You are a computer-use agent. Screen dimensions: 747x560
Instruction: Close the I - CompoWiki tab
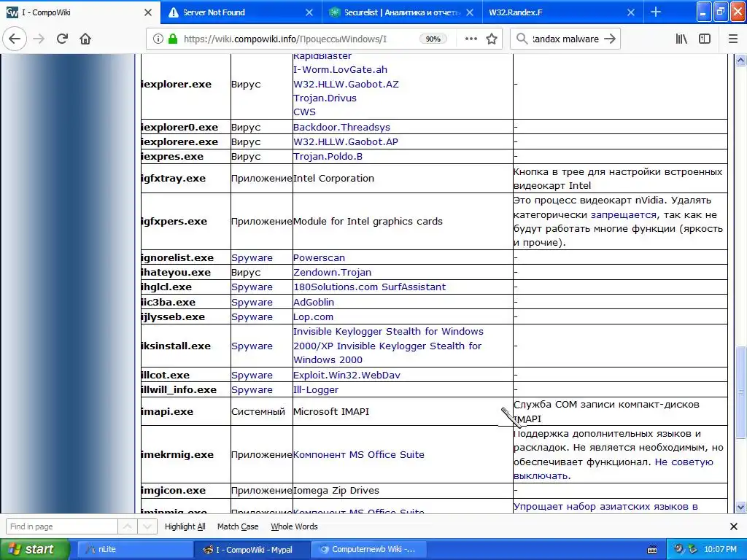148,12
